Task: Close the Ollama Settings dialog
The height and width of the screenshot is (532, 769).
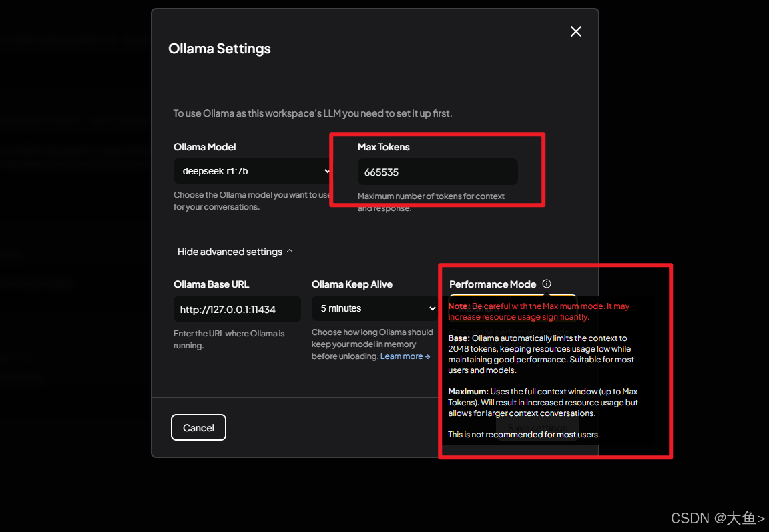Action: pyautogui.click(x=576, y=31)
